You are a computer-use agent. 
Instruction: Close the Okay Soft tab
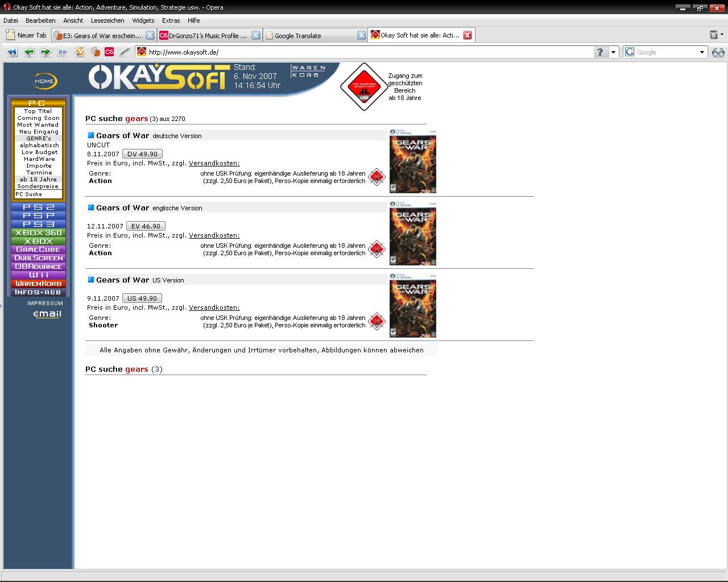pos(468,35)
